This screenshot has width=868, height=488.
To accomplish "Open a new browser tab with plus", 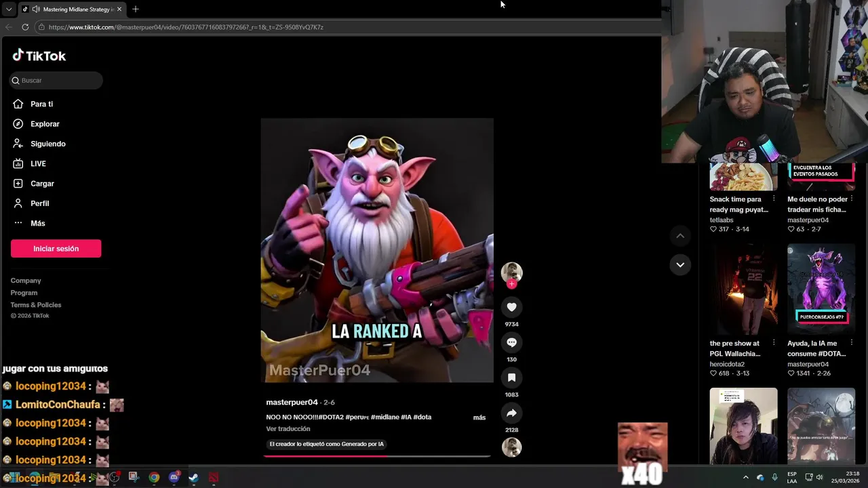I will tap(136, 9).
